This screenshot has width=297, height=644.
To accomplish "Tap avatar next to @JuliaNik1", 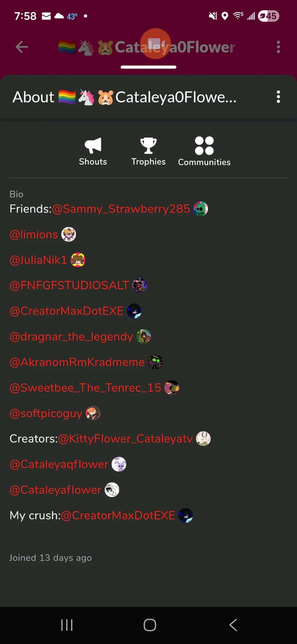I will [78, 260].
